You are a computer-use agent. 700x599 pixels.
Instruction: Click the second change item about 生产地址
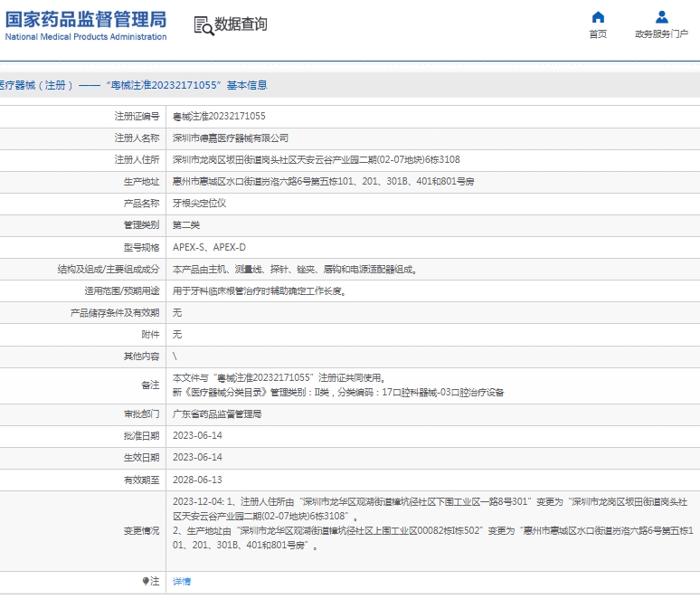tap(433, 537)
